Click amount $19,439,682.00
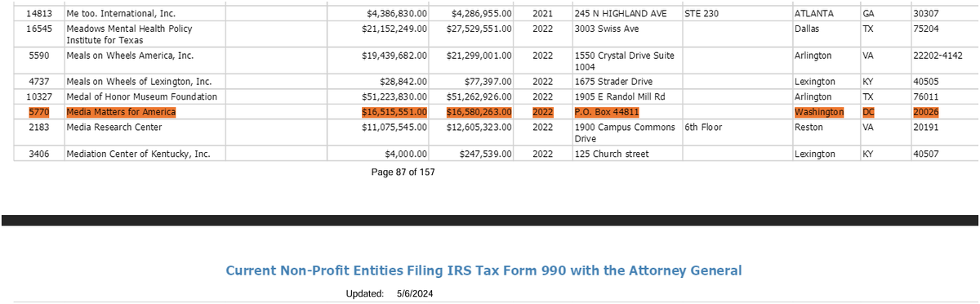 click(x=394, y=56)
